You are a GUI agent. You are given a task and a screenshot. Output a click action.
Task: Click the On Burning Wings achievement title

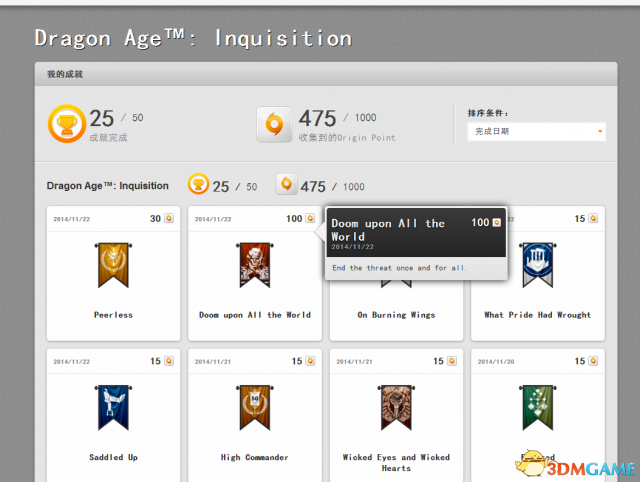click(x=396, y=315)
